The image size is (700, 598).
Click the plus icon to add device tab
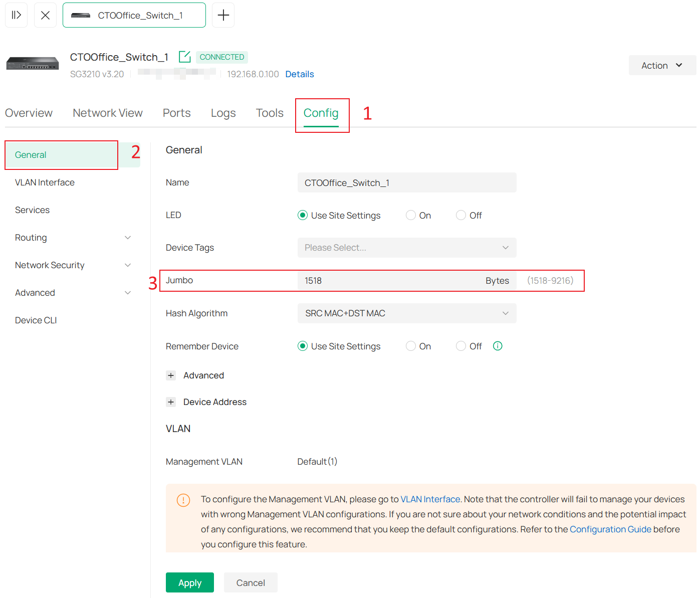coord(223,15)
